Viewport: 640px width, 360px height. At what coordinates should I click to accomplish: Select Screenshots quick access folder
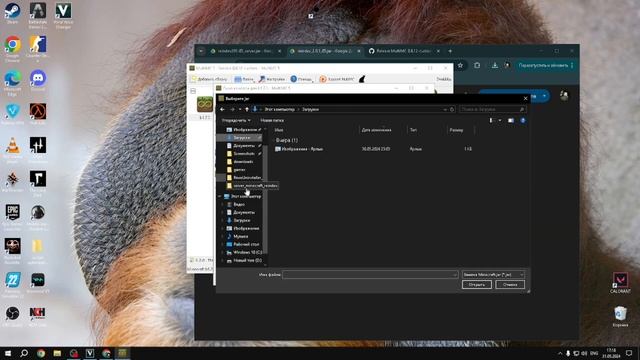pyautogui.click(x=243, y=153)
